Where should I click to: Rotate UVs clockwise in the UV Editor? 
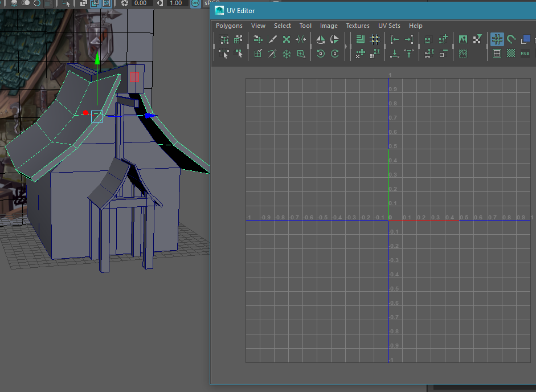click(x=335, y=55)
